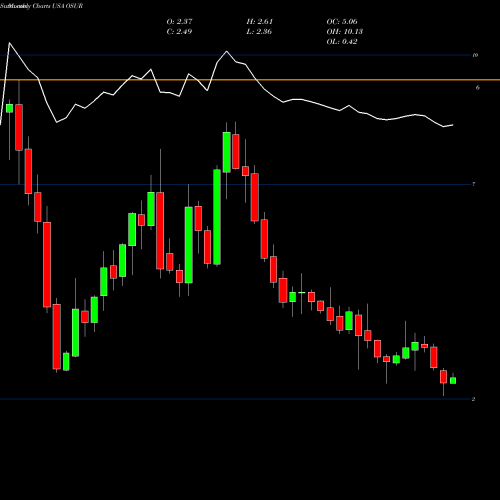Click the price axis label '2'
Image resolution: width=500 pixels, height=500 pixels.
click(473, 399)
